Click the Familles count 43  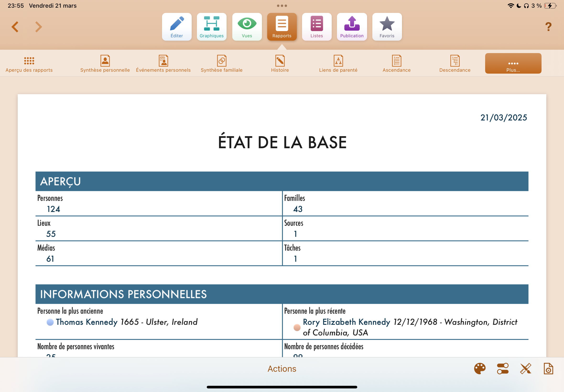[x=298, y=209]
